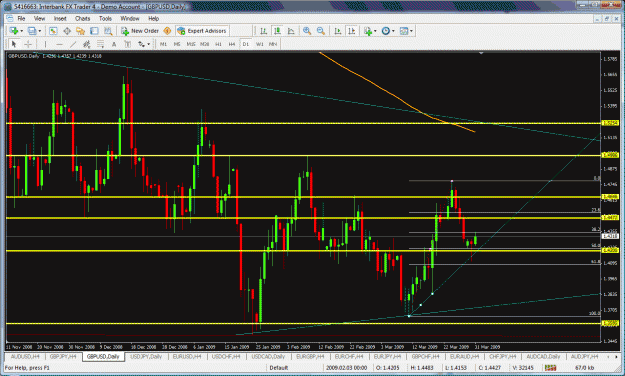
Task: Click the Arrows objects icon
Action: [141, 44]
